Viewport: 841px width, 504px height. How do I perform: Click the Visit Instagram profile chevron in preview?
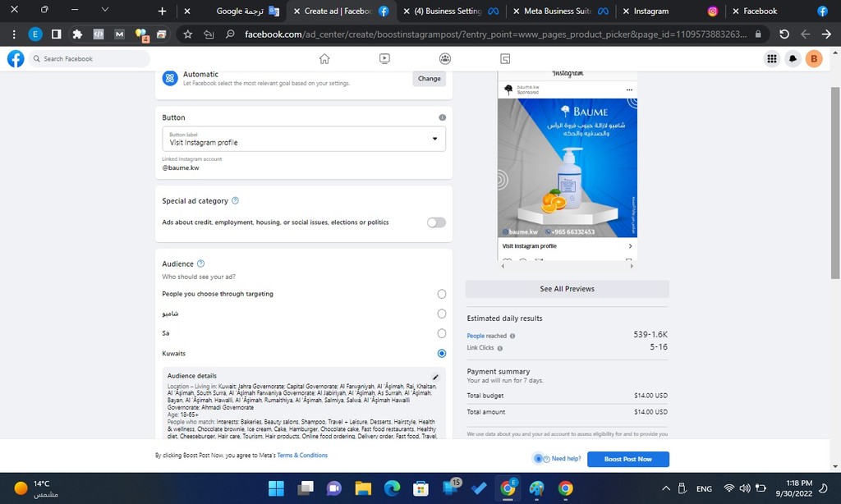630,246
